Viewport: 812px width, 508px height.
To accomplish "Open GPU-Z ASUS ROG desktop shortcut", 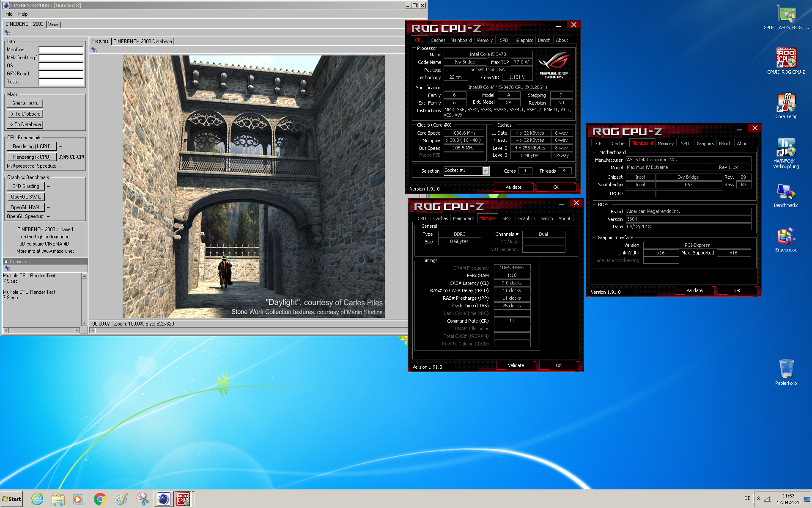I will pyautogui.click(x=786, y=17).
